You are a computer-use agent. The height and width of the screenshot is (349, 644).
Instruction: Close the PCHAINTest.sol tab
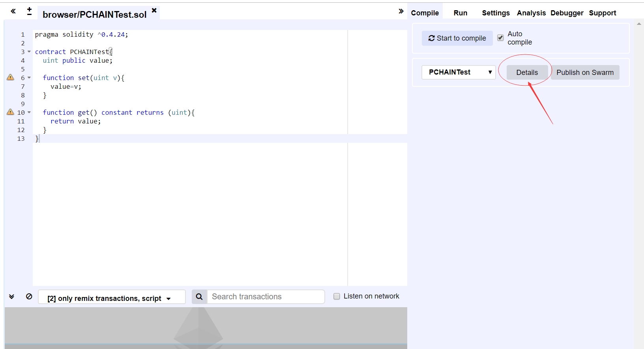tap(154, 10)
